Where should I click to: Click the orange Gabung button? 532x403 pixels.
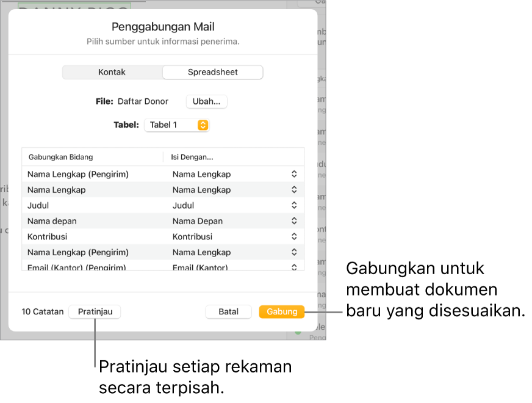[x=282, y=311]
